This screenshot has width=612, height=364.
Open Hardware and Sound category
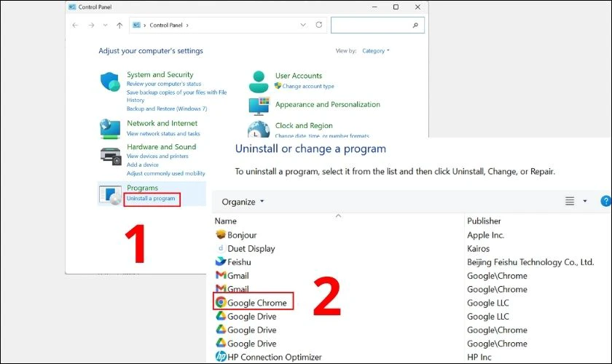pos(162,147)
